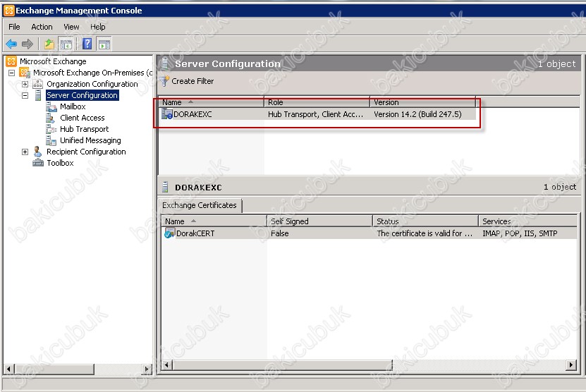Viewport: 586px width, 392px height.
Task: Select the Exchange Certificates tab
Action: tap(200, 205)
